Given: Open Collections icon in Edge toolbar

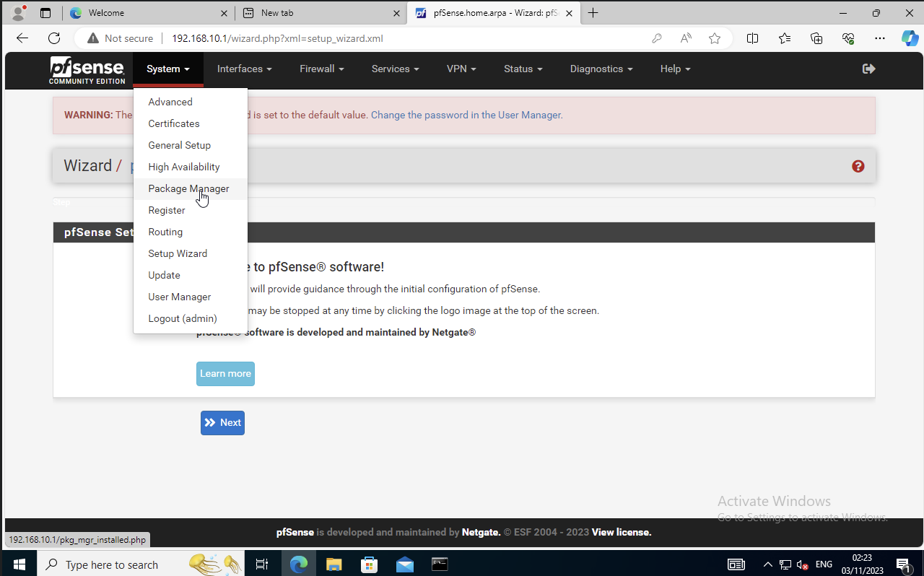Looking at the screenshot, I should (816, 38).
